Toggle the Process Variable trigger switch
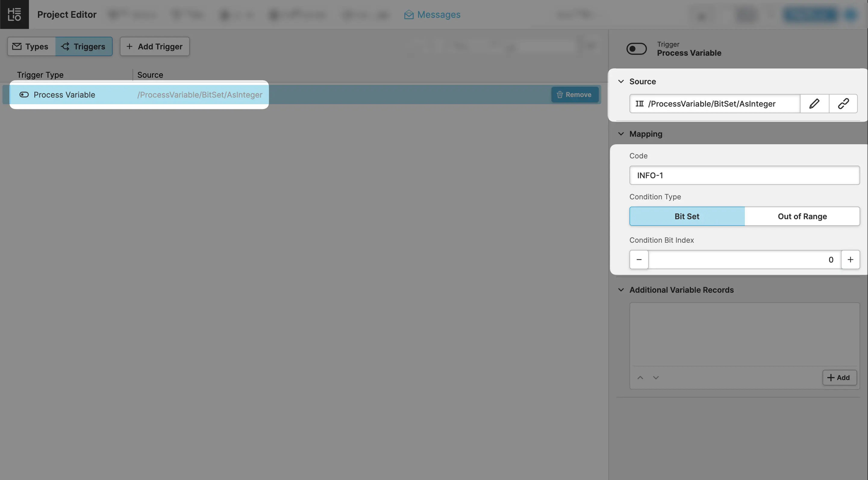The width and height of the screenshot is (868, 480). pyautogui.click(x=636, y=48)
